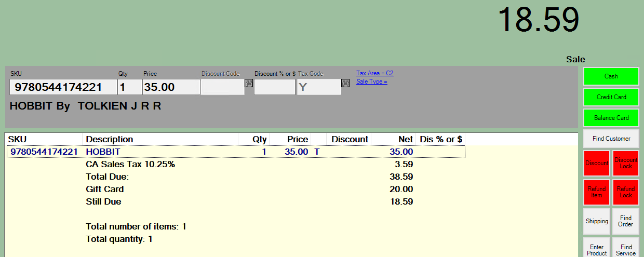The width and height of the screenshot is (644, 257).
Task: Apply a Discount with red button
Action: point(597,163)
